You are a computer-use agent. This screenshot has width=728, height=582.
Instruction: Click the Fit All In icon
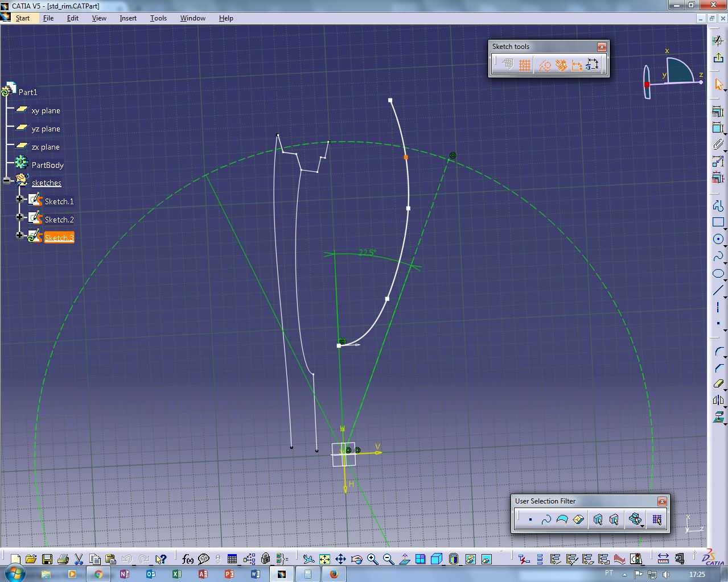324,559
